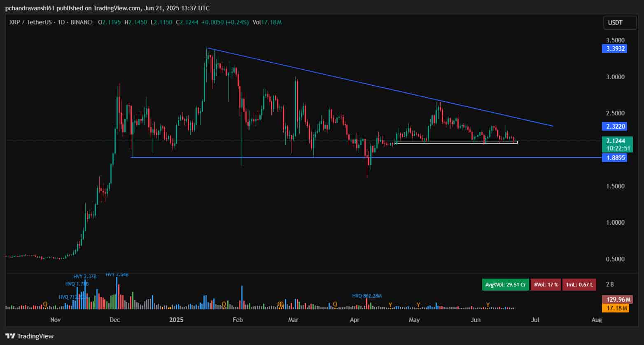
Task: Click the white rectangle support zone
Action: [x=456, y=142]
